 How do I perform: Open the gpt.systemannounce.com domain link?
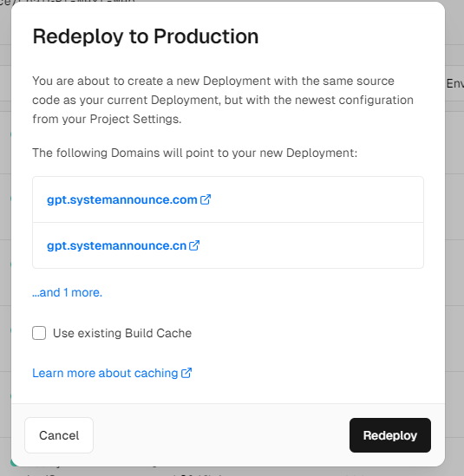[x=122, y=199]
